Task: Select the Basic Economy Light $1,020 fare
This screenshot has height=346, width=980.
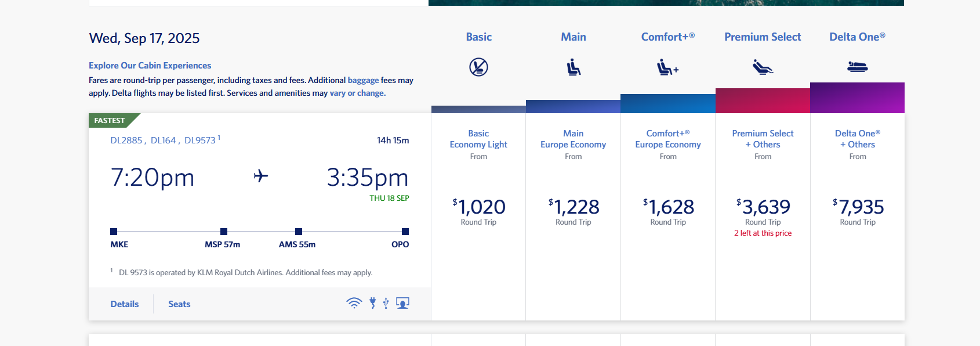Action: click(x=478, y=207)
